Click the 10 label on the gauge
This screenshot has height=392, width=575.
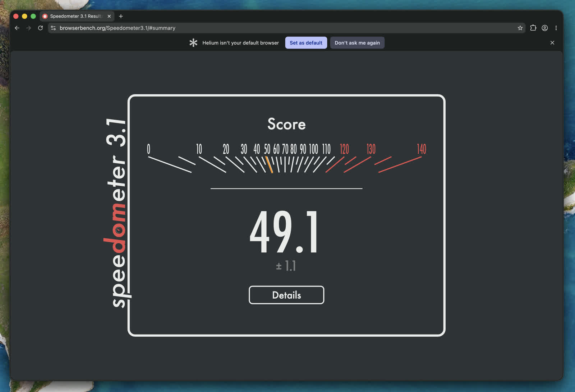[x=199, y=149]
